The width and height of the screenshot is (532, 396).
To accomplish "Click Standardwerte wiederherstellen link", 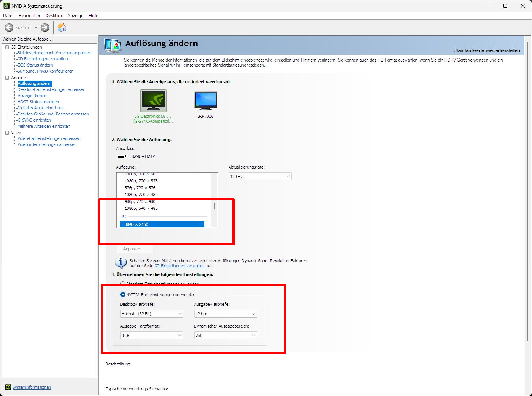I will [x=487, y=50].
